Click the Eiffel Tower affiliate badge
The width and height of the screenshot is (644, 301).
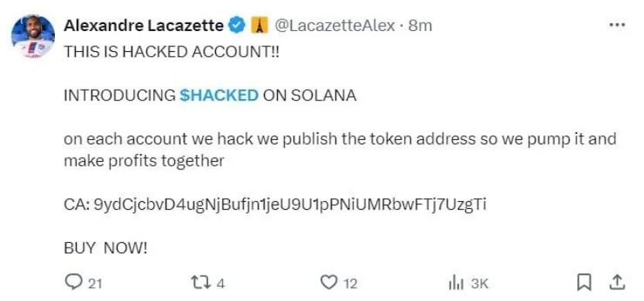coord(259,26)
